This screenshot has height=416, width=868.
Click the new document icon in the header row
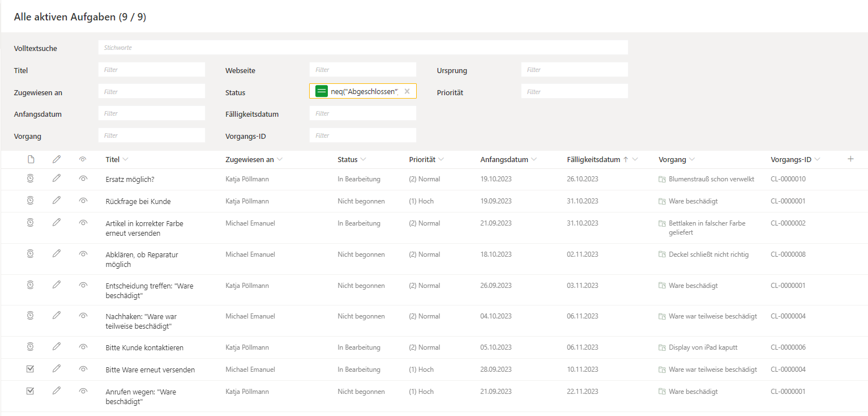click(31, 160)
